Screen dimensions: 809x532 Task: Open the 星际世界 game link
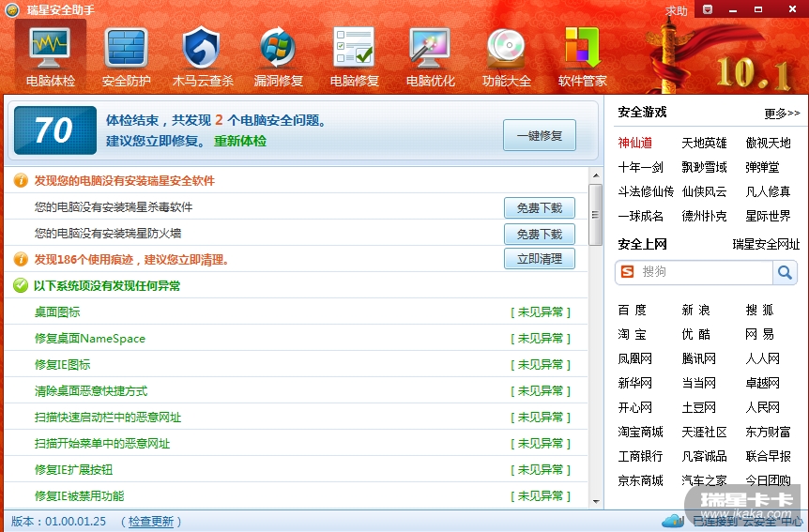pos(769,216)
